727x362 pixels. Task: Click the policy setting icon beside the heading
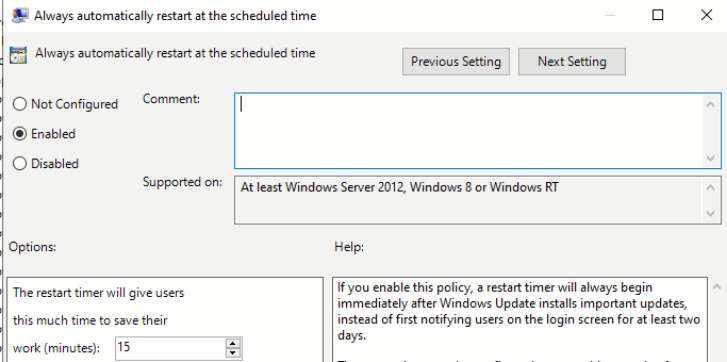tap(18, 54)
